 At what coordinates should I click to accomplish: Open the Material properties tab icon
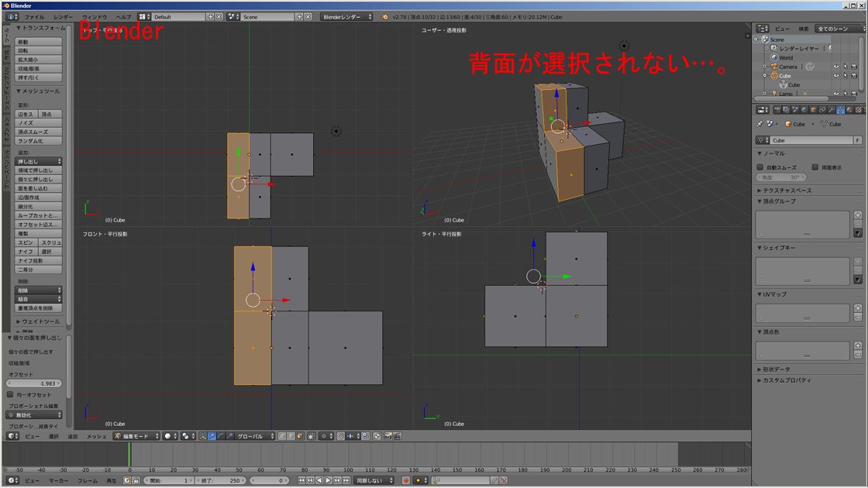(x=849, y=110)
